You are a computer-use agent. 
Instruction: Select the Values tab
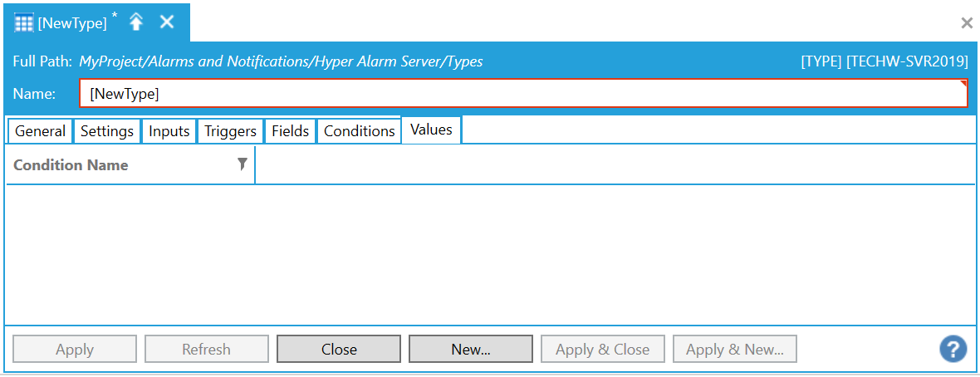pos(431,130)
